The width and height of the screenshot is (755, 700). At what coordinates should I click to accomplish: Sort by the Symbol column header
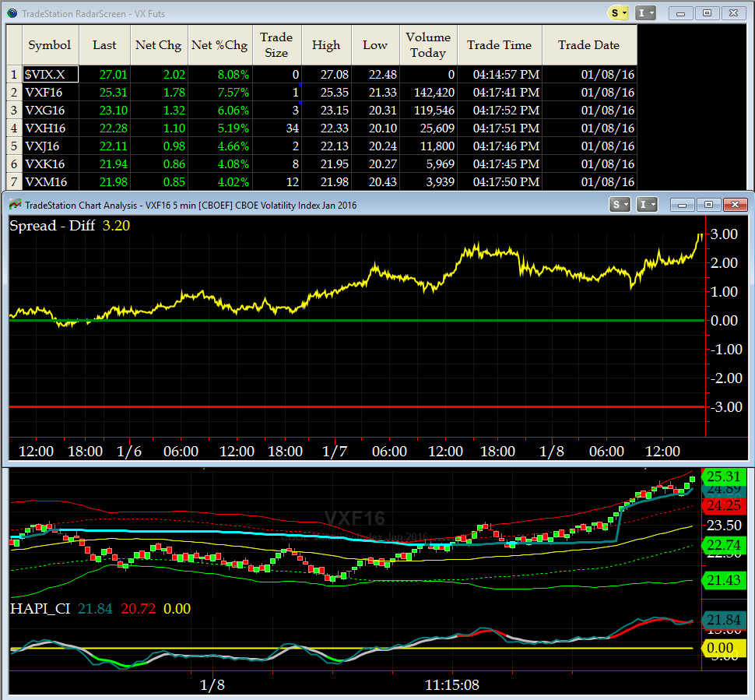click(x=50, y=45)
